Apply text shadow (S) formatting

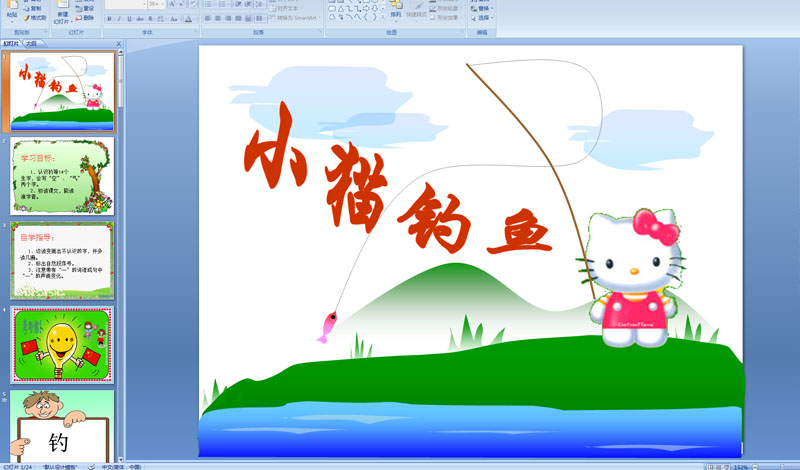[151, 19]
